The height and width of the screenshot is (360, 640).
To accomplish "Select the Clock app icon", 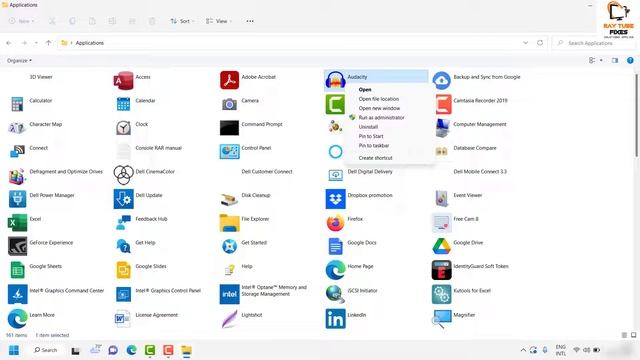I will point(123,128).
